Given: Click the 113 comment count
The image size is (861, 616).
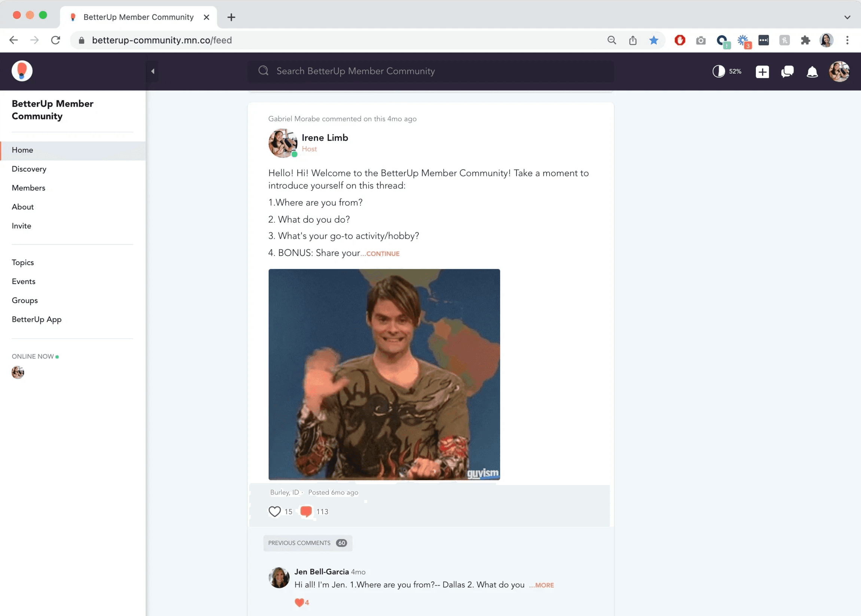Looking at the screenshot, I should (322, 512).
